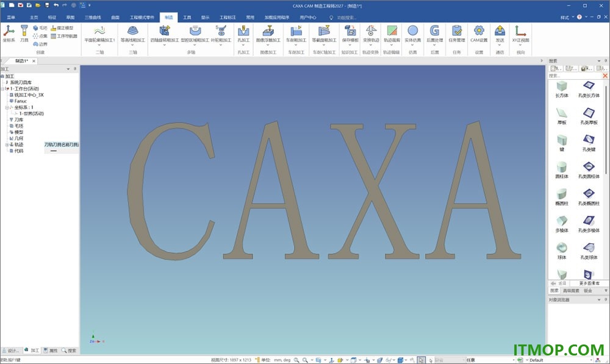Click 图像浮雕加工 image relief machining

pyautogui.click(x=268, y=34)
